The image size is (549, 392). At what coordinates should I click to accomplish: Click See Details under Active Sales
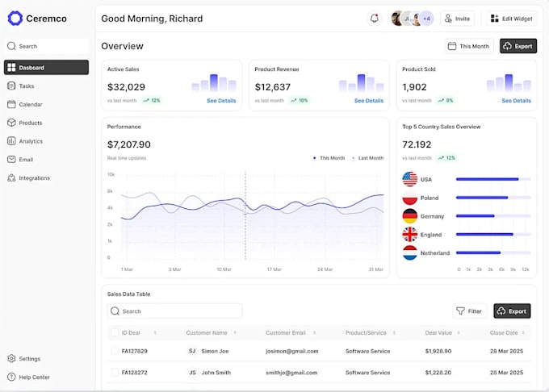(221, 101)
